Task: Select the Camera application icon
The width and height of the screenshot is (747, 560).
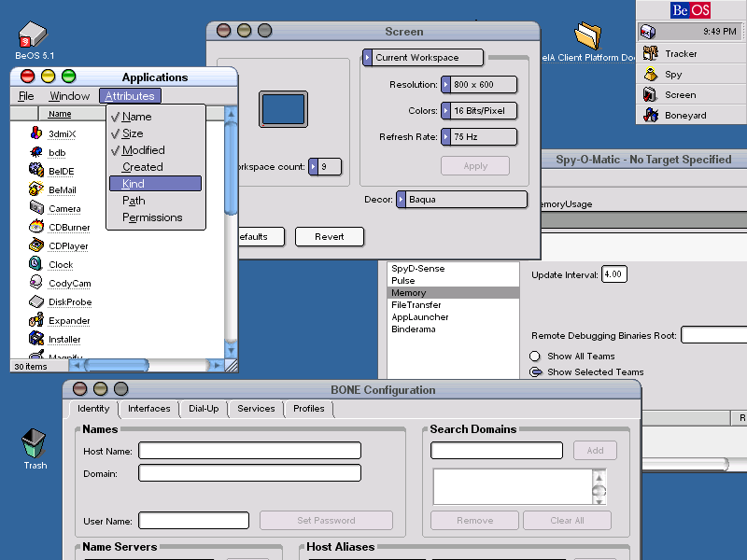Action: pos(36,207)
